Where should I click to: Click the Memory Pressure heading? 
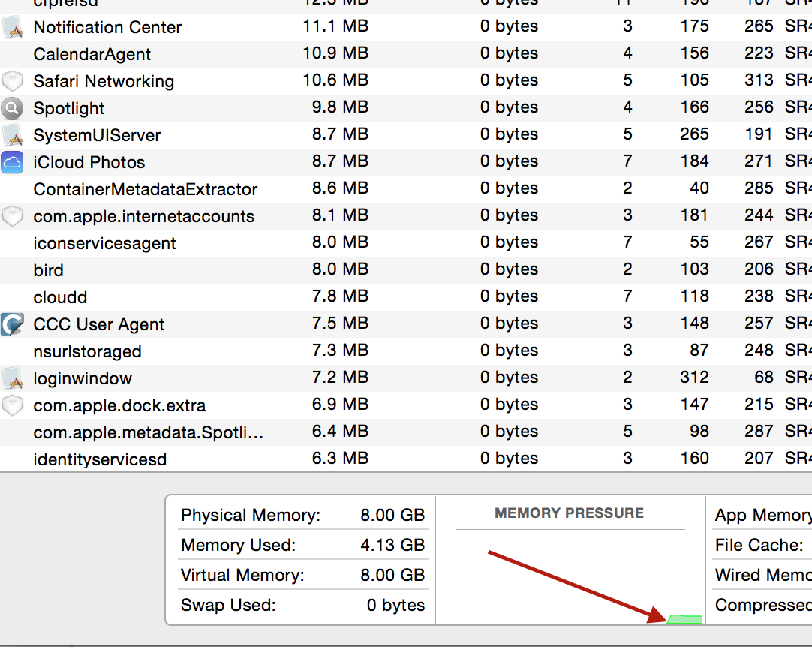point(569,513)
